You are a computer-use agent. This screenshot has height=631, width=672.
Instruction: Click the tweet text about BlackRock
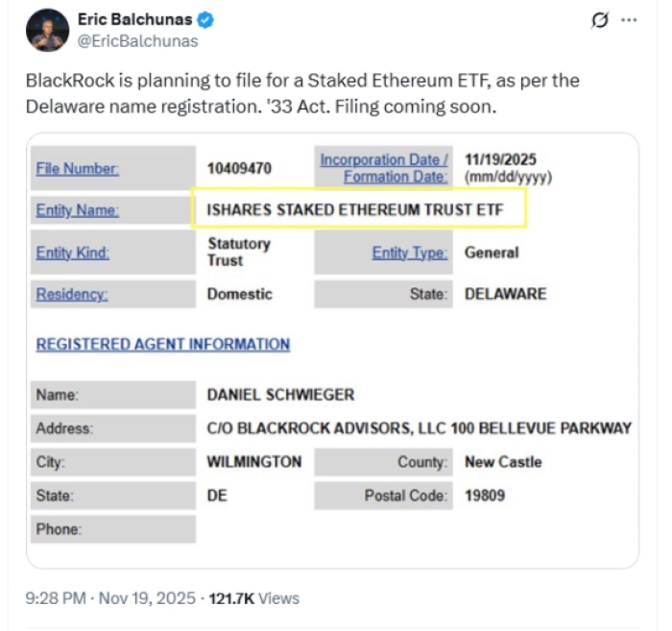pyautogui.click(x=302, y=93)
